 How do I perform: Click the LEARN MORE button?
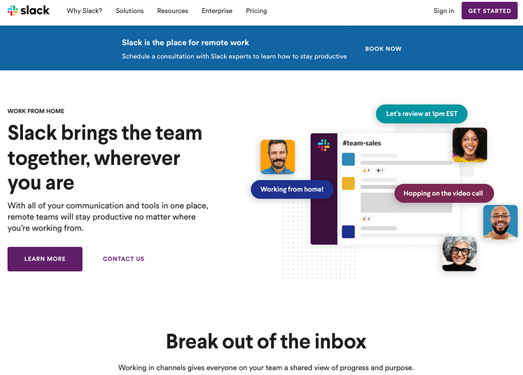(x=45, y=259)
